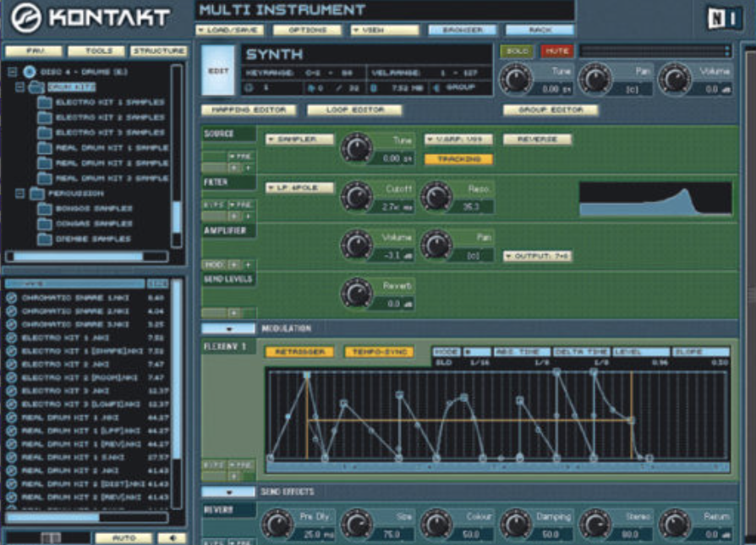Screen dimensions: 756x545
Task: Click the horizontal scrollbar under instrument list
Action: click(87, 518)
